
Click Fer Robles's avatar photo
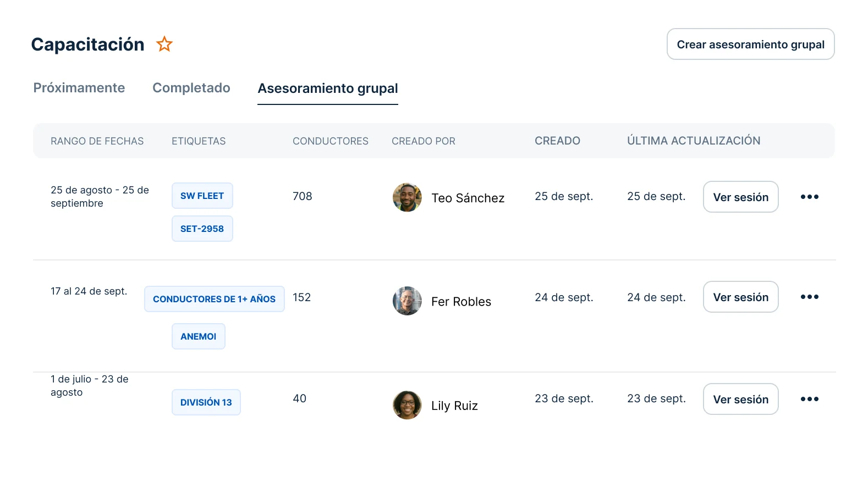407,301
